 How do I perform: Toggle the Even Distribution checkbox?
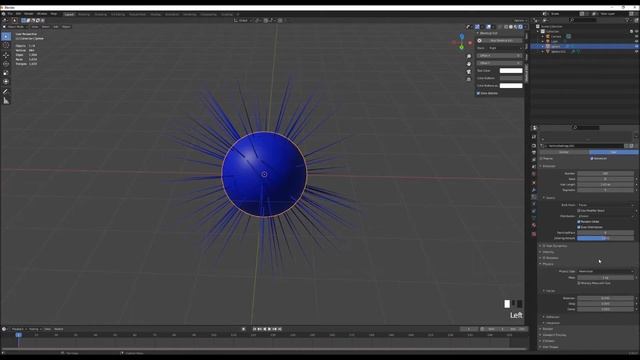pyautogui.click(x=579, y=227)
